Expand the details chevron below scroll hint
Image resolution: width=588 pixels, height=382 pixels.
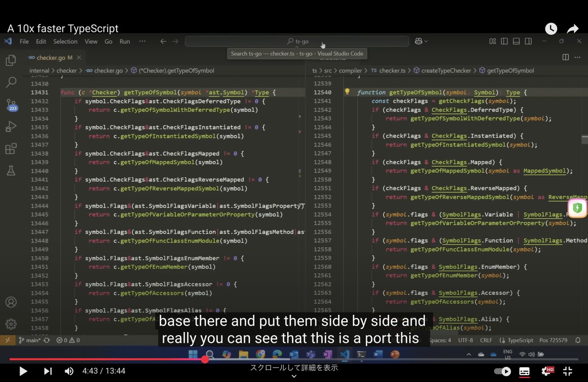point(294,376)
